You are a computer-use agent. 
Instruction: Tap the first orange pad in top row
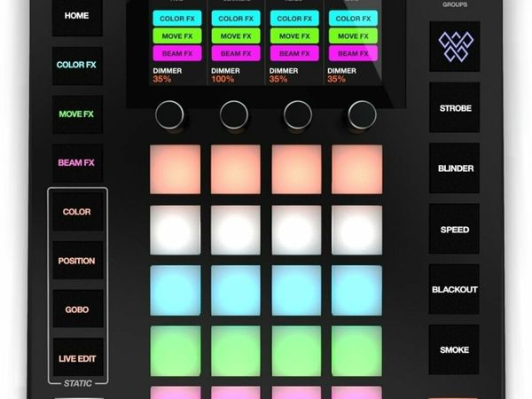[175, 169]
